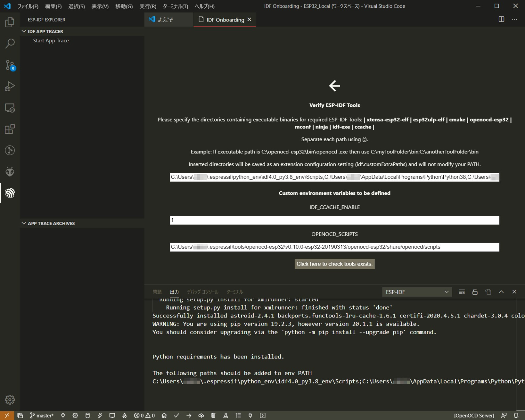Click the right arrow upload icon in status bar
Viewport: 525px width, 420px height.
coord(189,416)
